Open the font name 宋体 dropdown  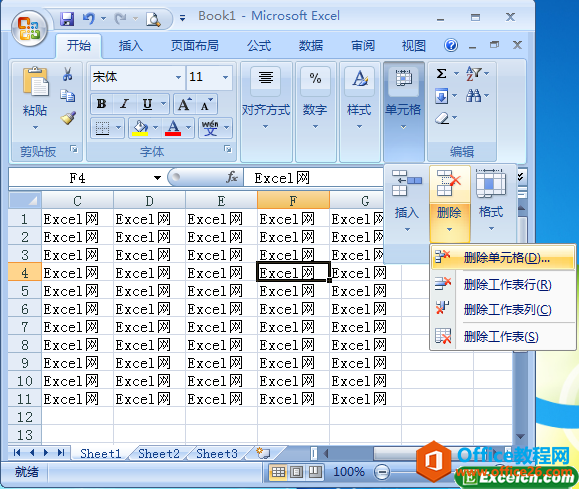click(178, 78)
